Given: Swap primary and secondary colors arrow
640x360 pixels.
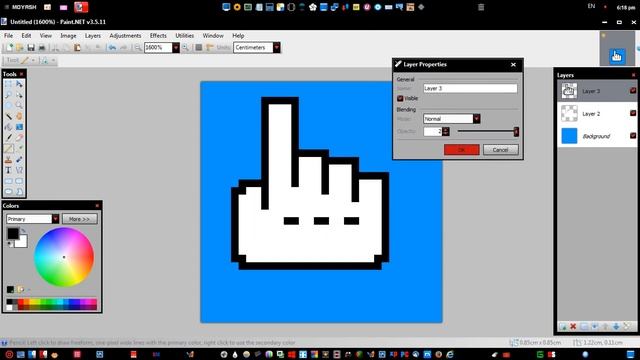Looking at the screenshot, I should (23, 231).
